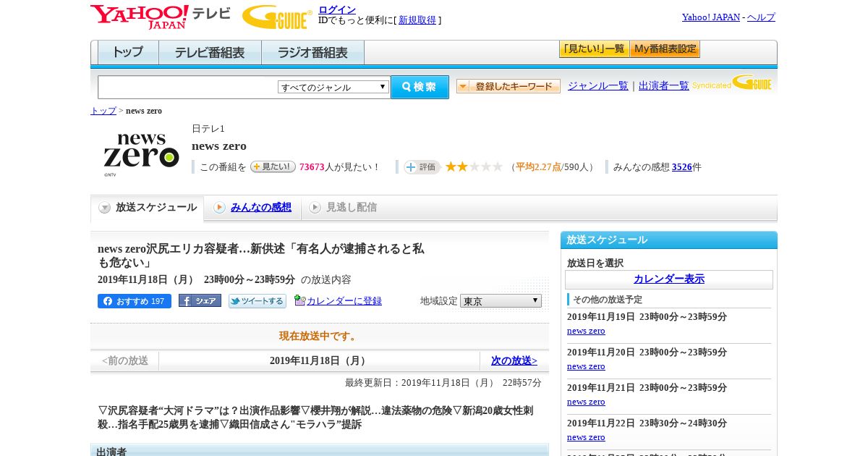Open the ラジオ番組表 navigation tab
The image size is (868, 456).
tap(312, 53)
